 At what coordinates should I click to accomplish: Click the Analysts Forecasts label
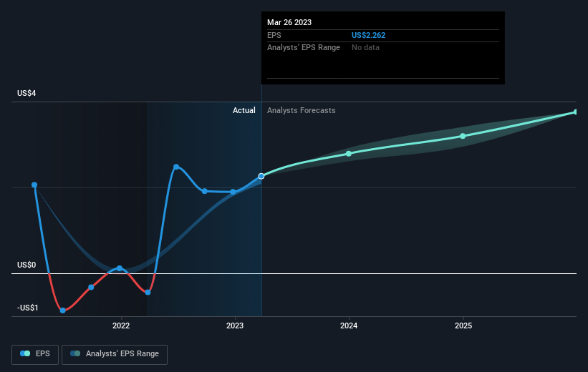301,110
